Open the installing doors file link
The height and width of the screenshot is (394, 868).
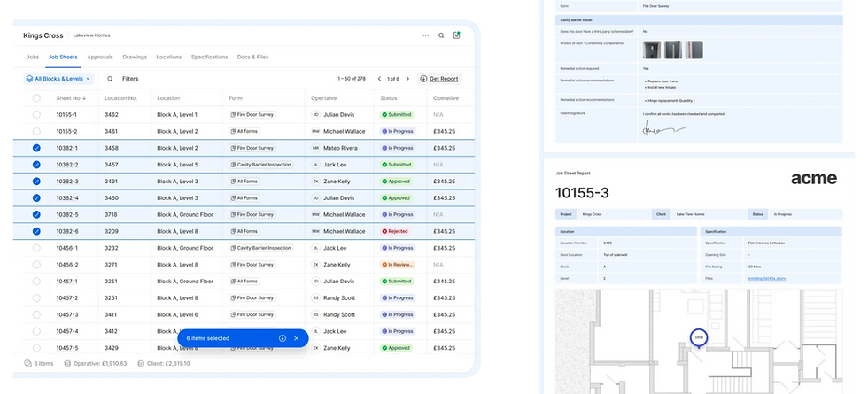[x=767, y=278]
